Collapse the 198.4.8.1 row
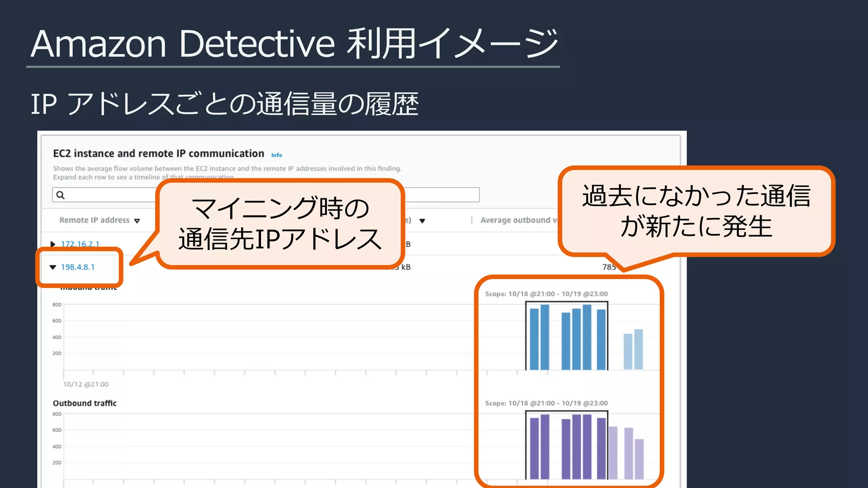868x488 pixels. (x=53, y=267)
